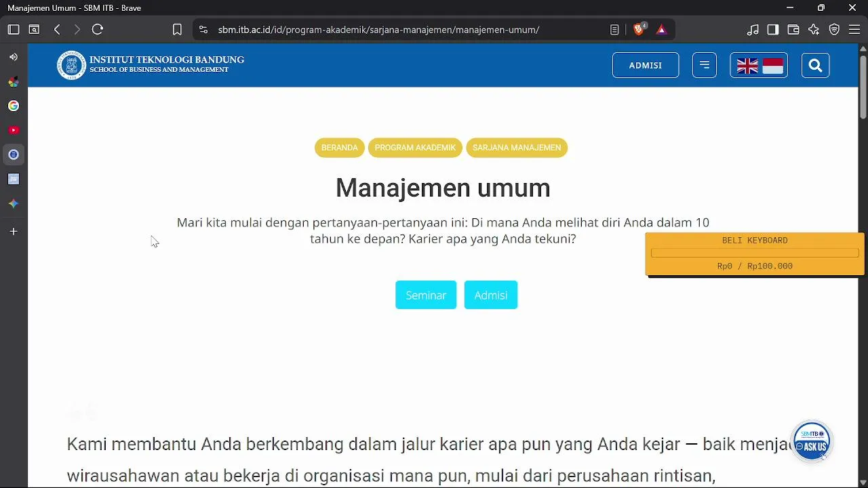
Task: Switch language to English via UK flag
Action: [747, 66]
